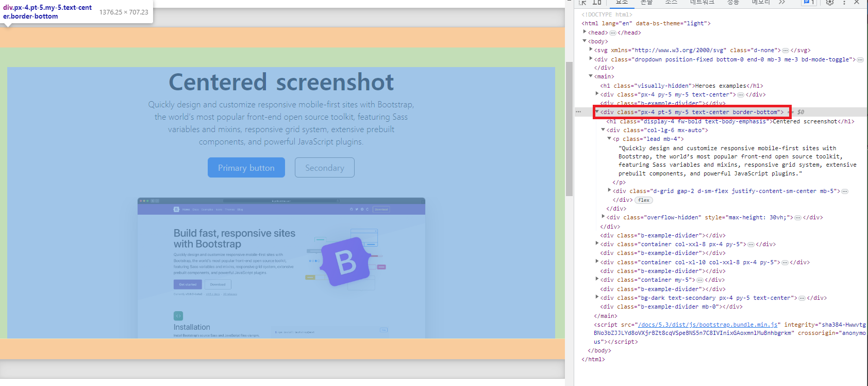868x386 pixels.
Task: Expand ellipsis of bg-dark text-secondary div
Action: click(802, 298)
